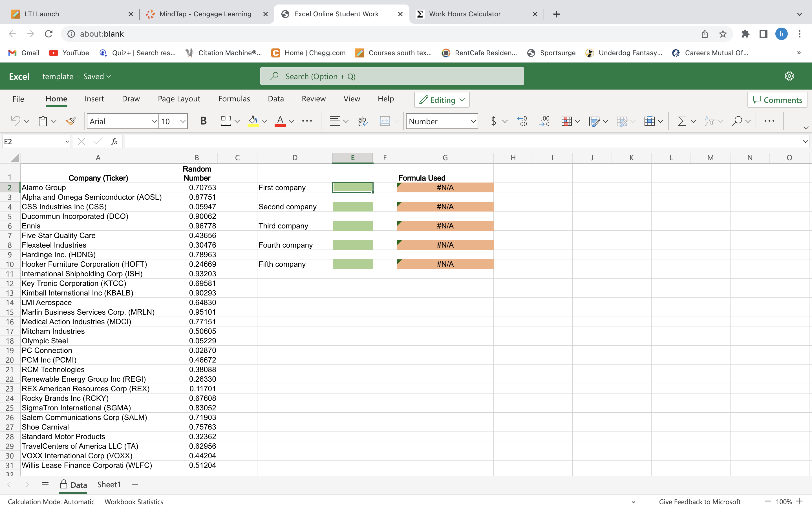Click the Wrap Text icon
The height and width of the screenshot is (507, 812).
tap(362, 121)
